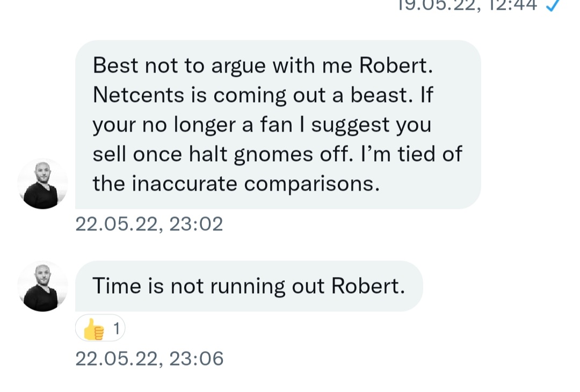Click the reaction count number 1
The height and width of the screenshot is (392, 580).
(x=116, y=328)
